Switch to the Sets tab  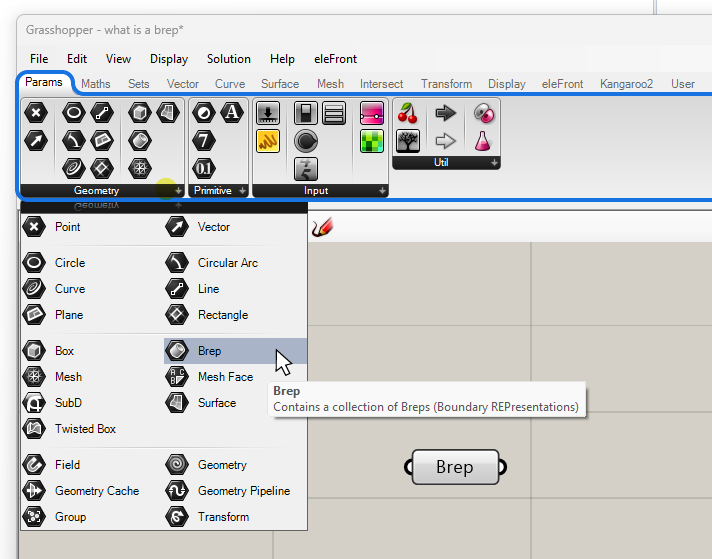click(x=138, y=84)
